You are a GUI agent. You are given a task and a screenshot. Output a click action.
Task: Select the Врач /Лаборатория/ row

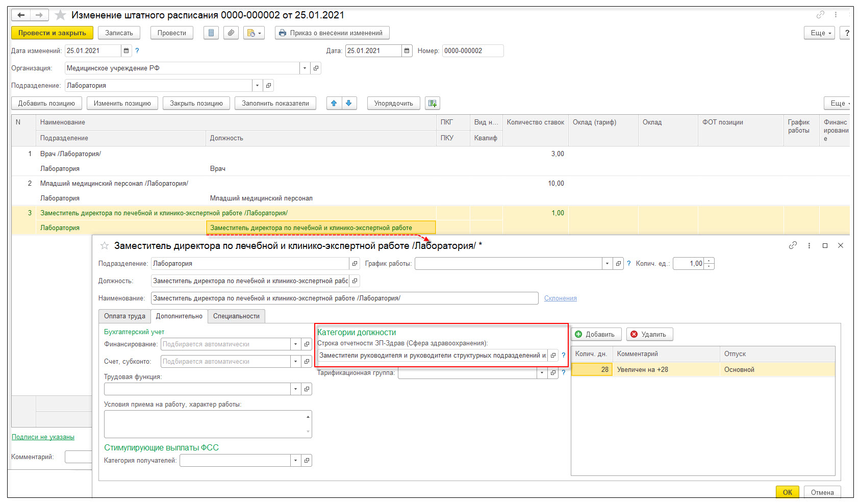coord(431,161)
